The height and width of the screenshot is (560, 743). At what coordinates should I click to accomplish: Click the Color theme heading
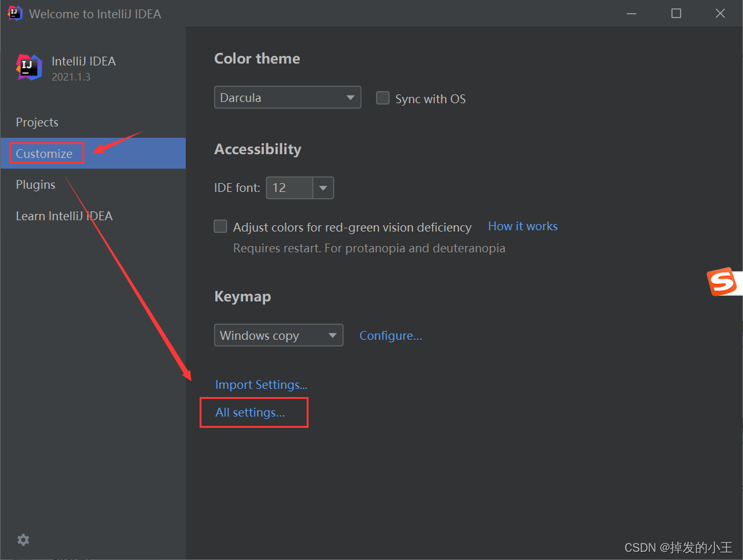coord(257,59)
